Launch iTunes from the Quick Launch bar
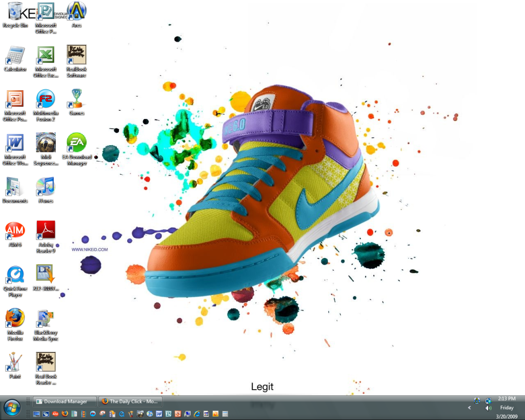 pos(150,414)
